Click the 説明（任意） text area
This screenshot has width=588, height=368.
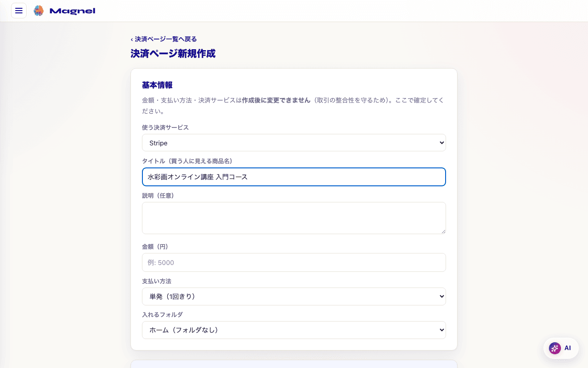[x=294, y=218]
